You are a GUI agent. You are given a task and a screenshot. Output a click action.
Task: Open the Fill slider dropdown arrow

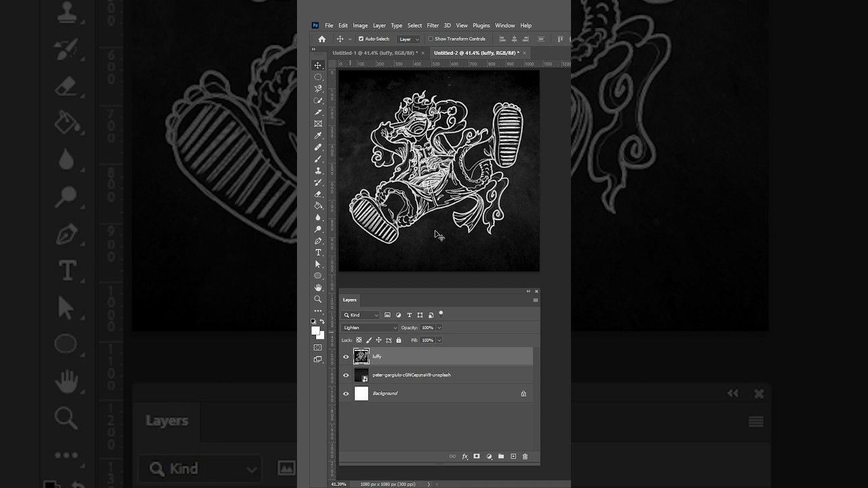coord(439,340)
